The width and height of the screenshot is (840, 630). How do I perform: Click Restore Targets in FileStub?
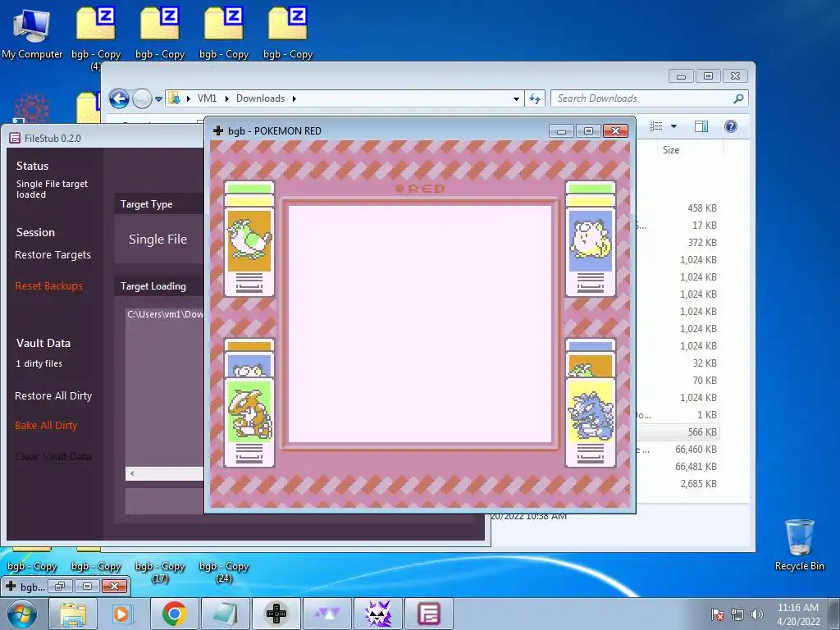click(52, 255)
